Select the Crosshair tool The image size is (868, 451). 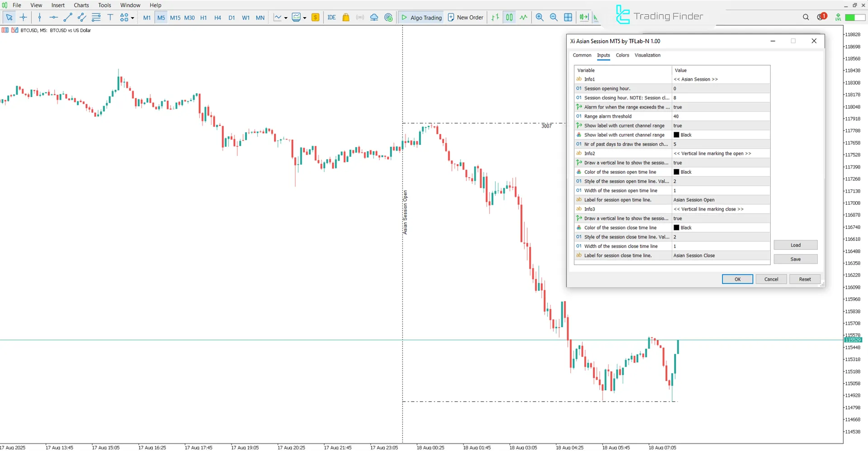(x=23, y=17)
